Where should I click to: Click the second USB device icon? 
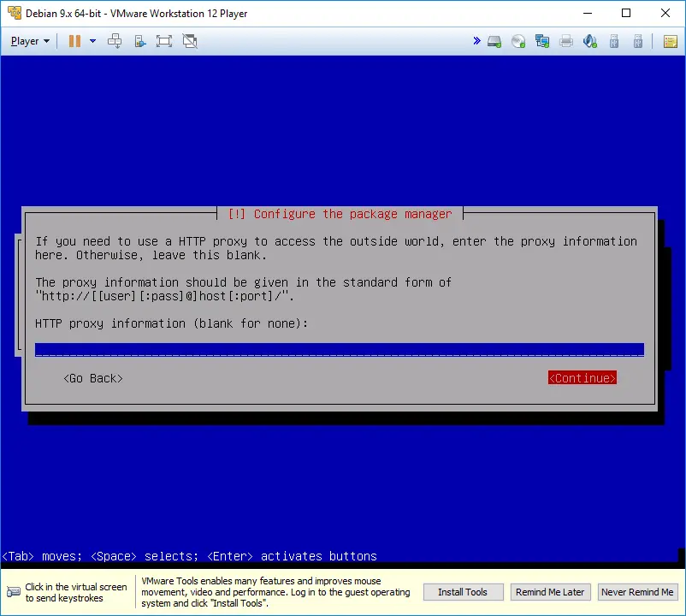tap(638, 42)
